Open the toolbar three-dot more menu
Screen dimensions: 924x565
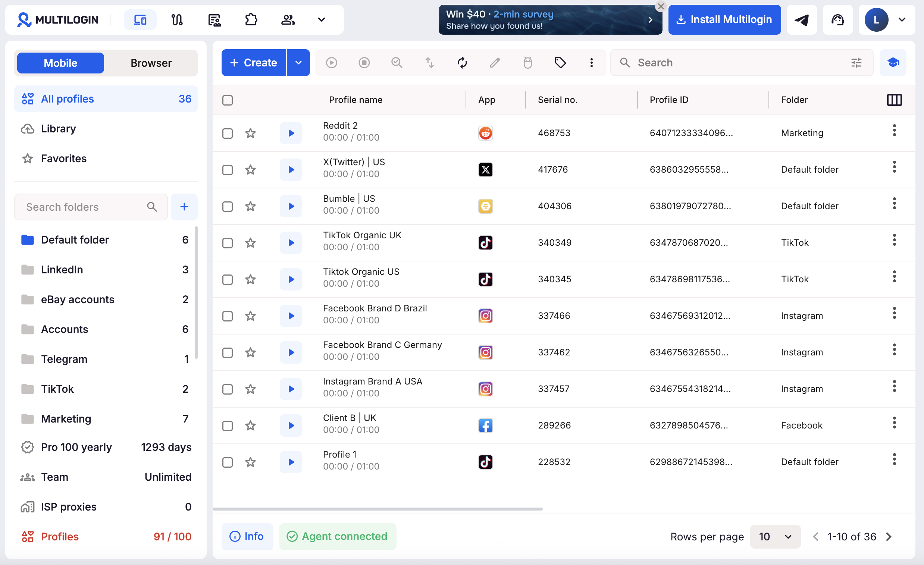tap(591, 63)
